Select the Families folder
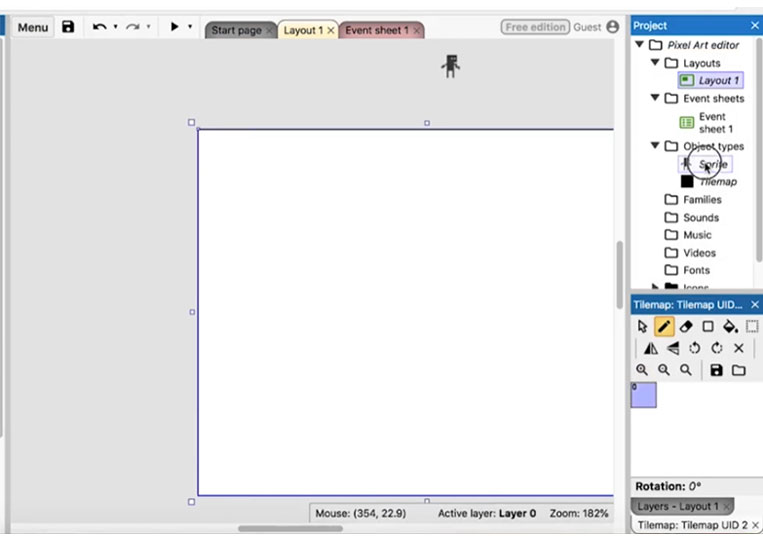Viewport: 763px width, 541px height. [x=702, y=199]
